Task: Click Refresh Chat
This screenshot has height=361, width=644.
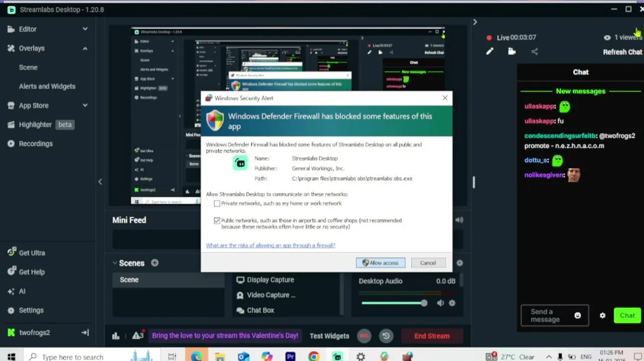Action: coord(622,52)
